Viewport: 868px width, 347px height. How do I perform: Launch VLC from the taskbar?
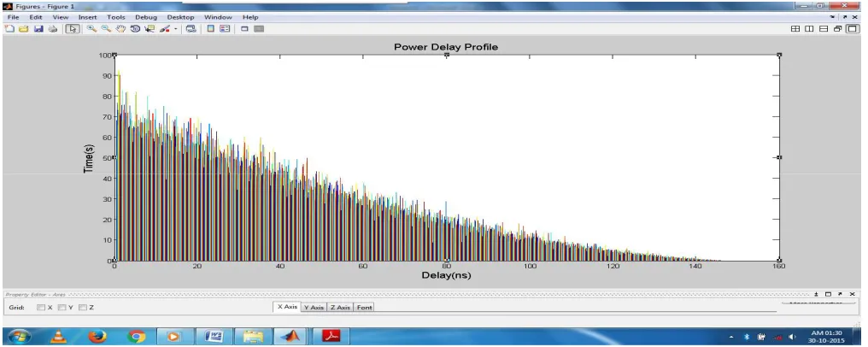click(59, 336)
